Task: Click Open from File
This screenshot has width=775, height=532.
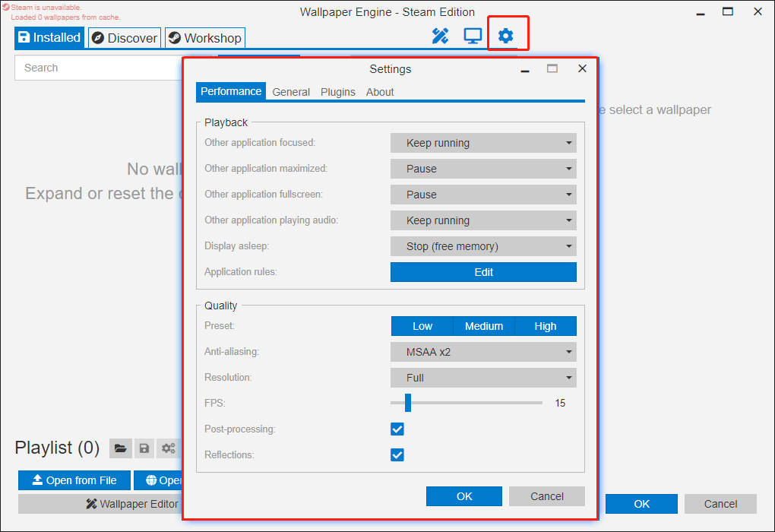Action: [x=74, y=480]
